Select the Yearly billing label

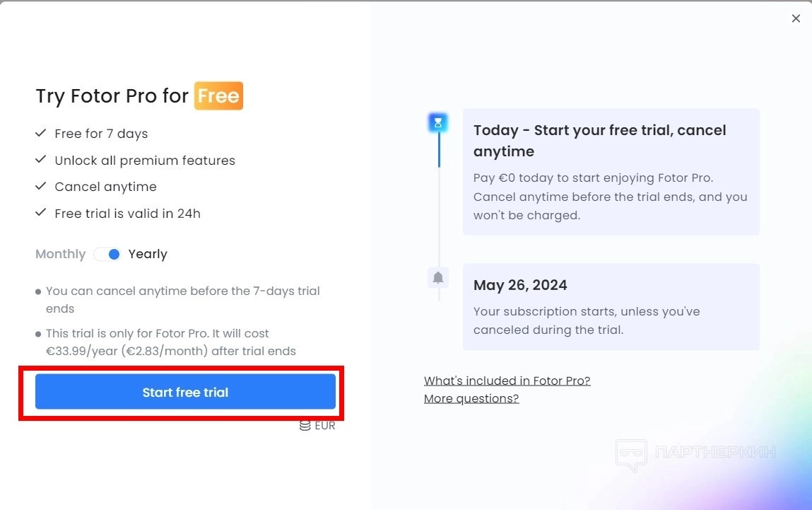click(148, 254)
